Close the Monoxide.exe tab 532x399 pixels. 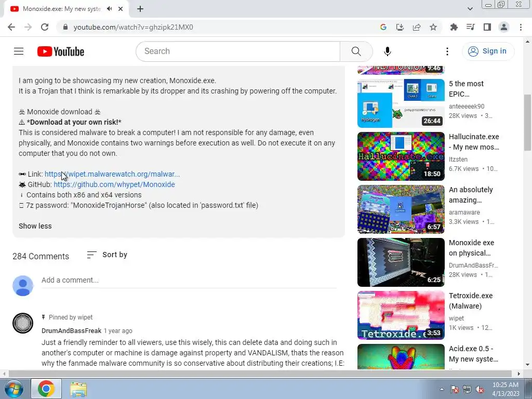[x=121, y=9]
